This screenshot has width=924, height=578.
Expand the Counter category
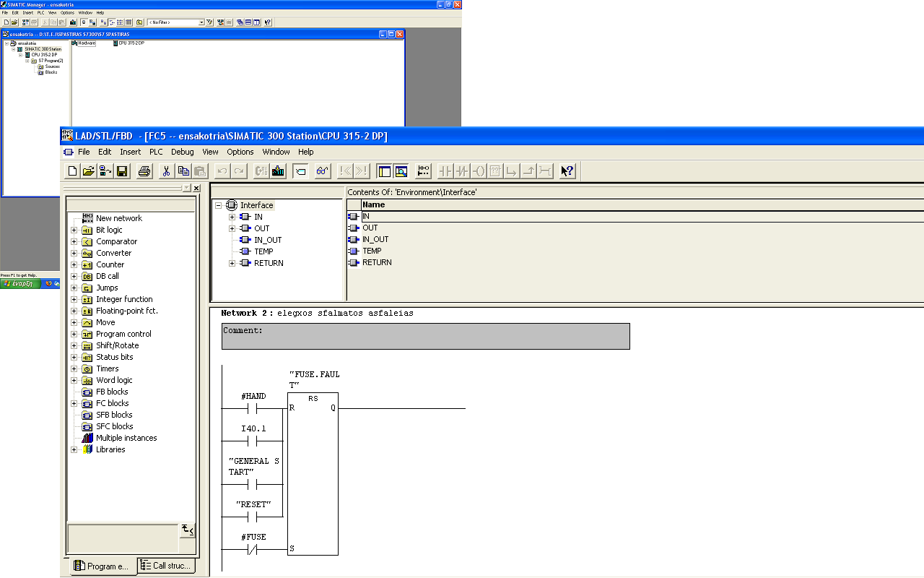point(74,264)
